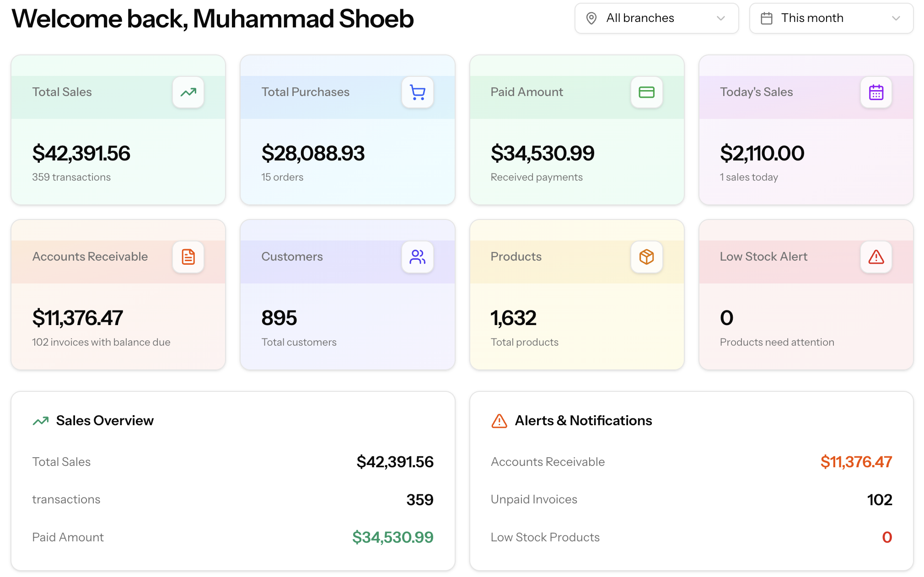Click Accounts Receivable row label in Alerts panel

pos(548,462)
